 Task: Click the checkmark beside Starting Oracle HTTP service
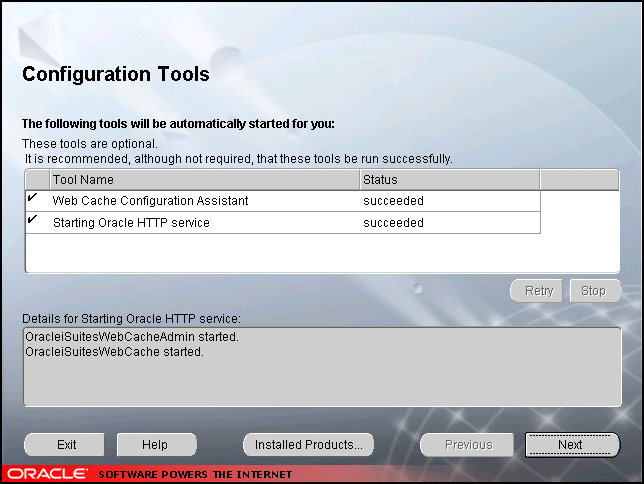[x=32, y=219]
